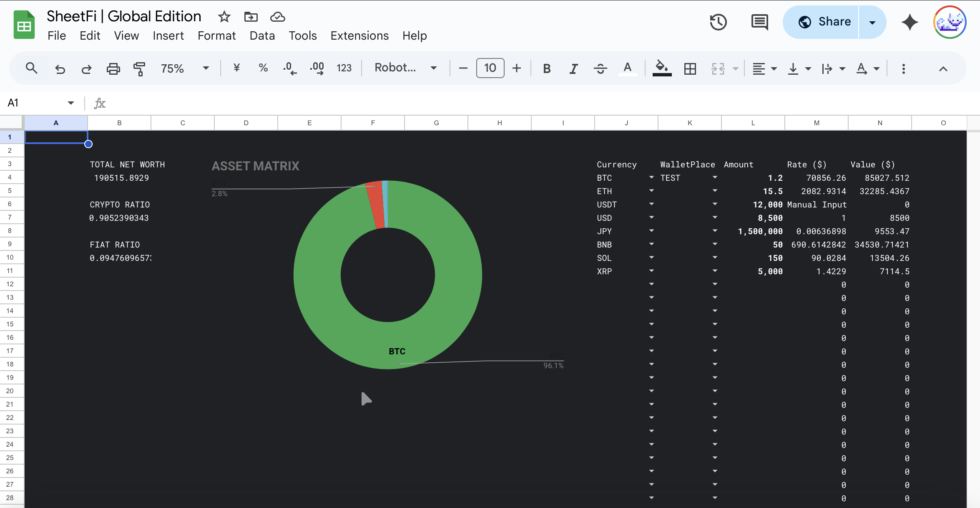Open the Data menu
Screen dimensions: 980x508
pyautogui.click(x=262, y=36)
